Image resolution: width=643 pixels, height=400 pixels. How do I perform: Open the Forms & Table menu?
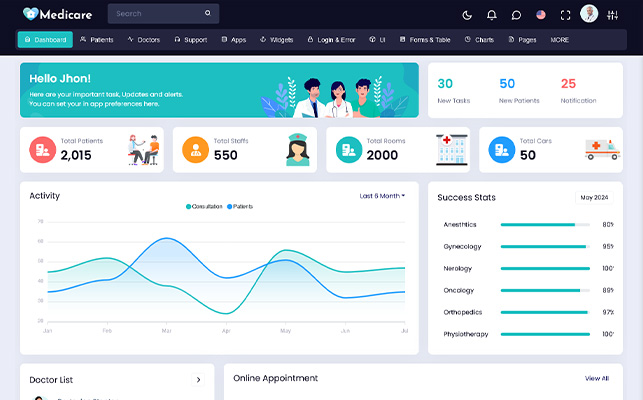pos(425,40)
